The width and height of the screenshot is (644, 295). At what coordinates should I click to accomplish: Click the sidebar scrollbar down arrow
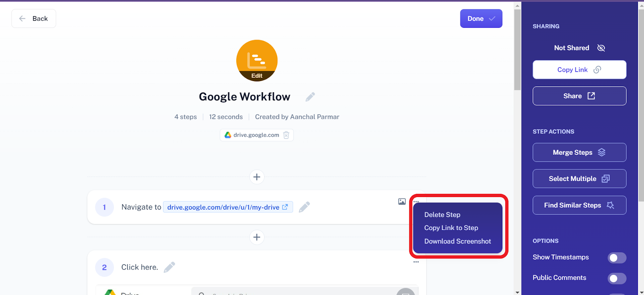(x=641, y=292)
